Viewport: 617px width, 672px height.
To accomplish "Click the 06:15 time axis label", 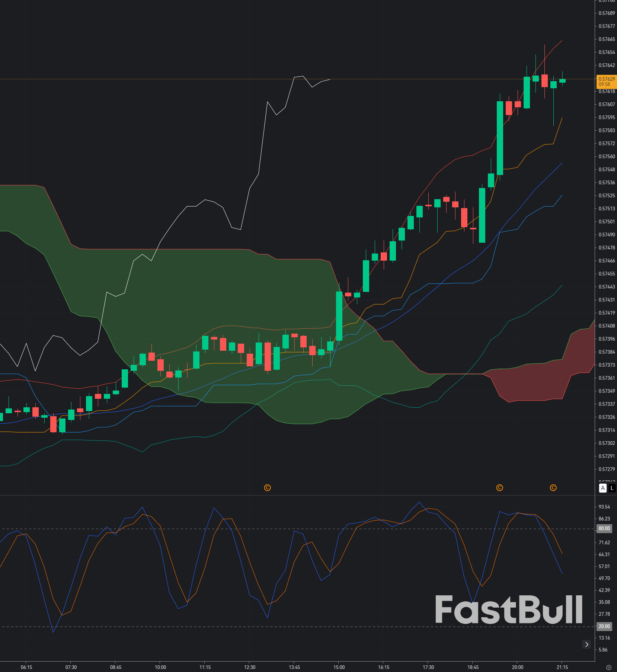I will (26, 667).
